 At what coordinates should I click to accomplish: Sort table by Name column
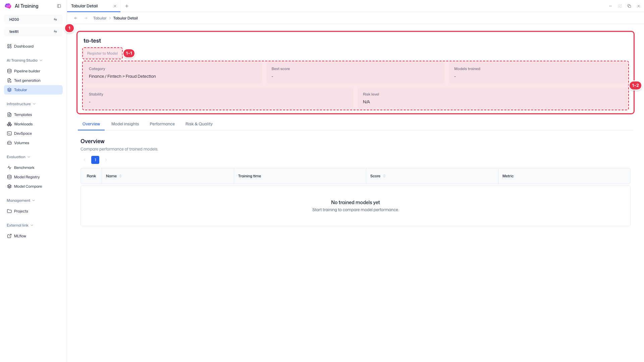tap(121, 176)
